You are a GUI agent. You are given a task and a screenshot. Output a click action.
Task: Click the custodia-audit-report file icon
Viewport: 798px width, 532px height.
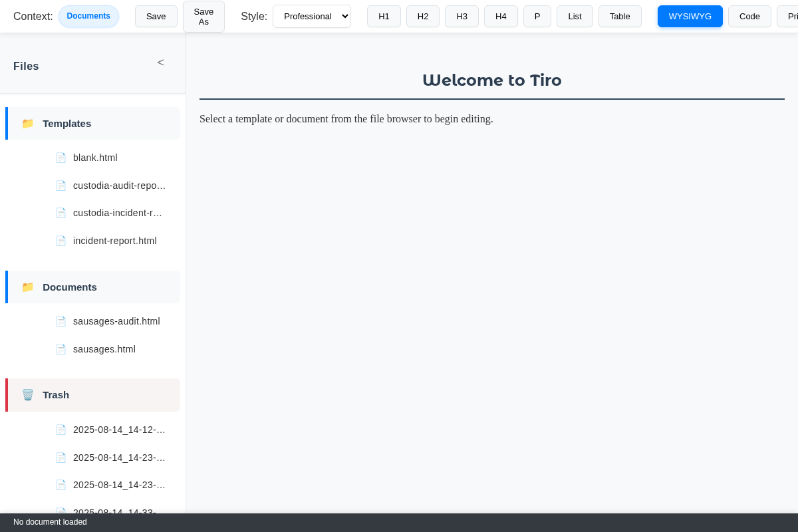point(61,186)
